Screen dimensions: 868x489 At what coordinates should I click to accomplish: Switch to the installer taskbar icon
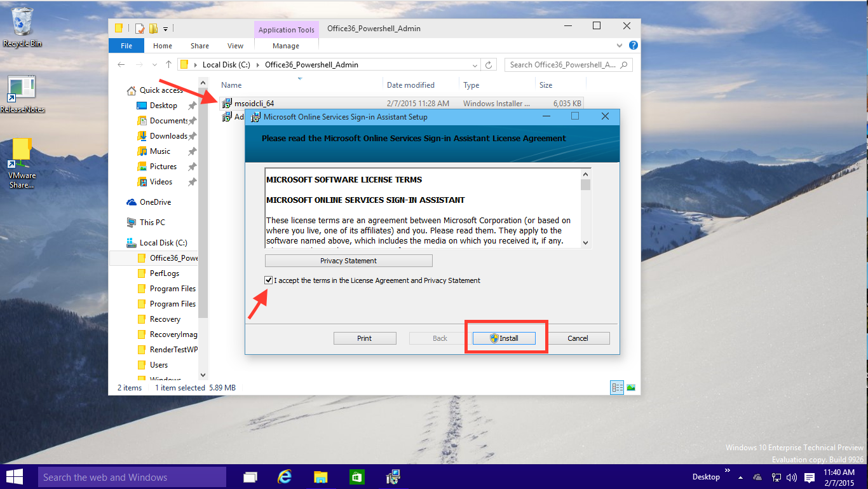[x=393, y=477]
